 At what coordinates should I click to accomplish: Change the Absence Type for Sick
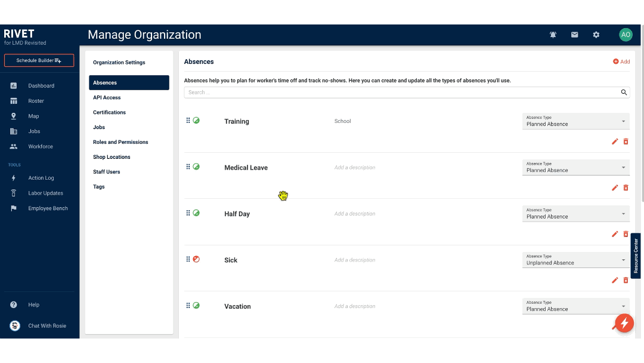click(x=575, y=260)
